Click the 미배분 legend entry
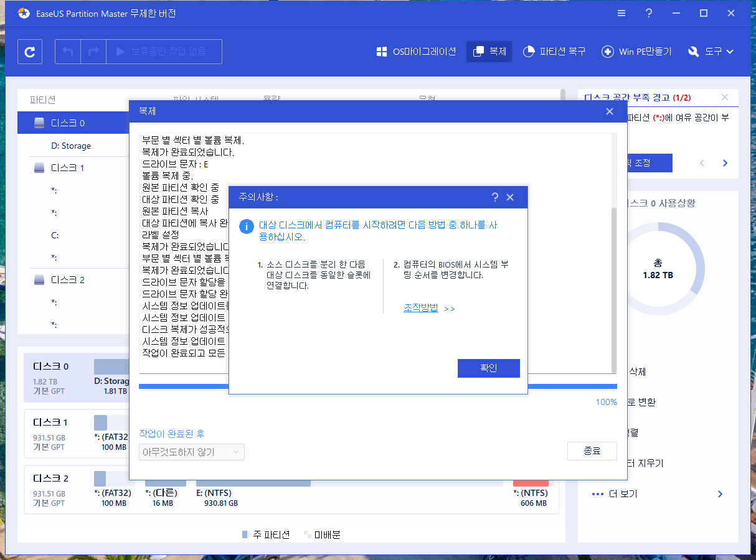 tap(322, 534)
